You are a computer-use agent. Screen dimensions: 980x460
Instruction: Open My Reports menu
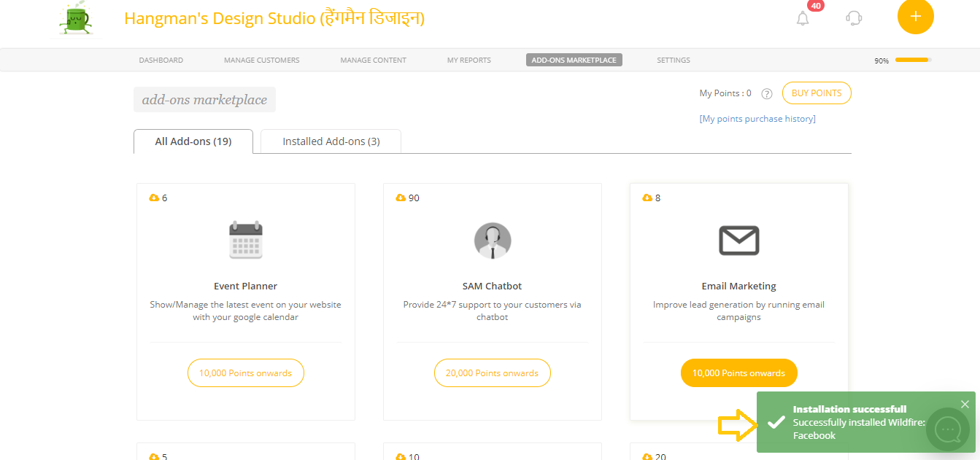tap(469, 60)
